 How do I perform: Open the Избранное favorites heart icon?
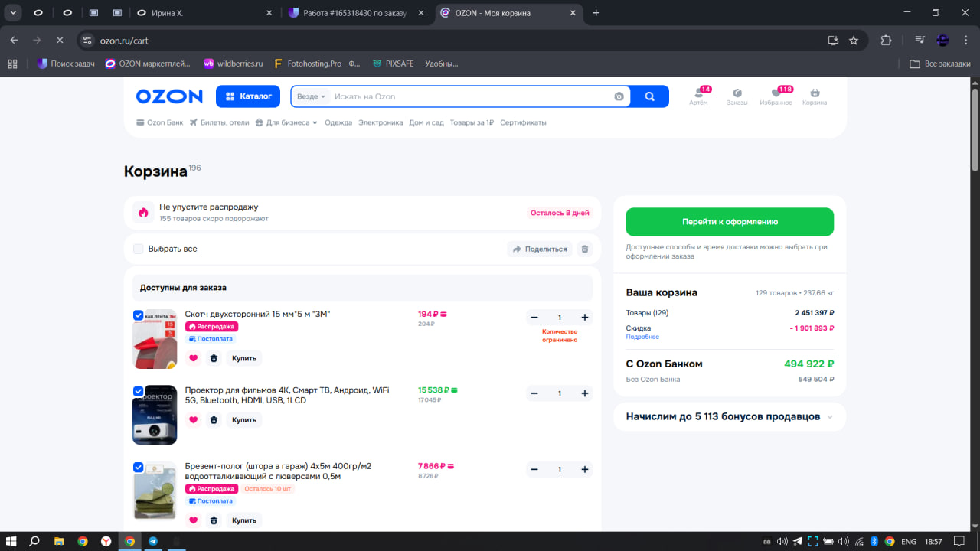pos(776,95)
